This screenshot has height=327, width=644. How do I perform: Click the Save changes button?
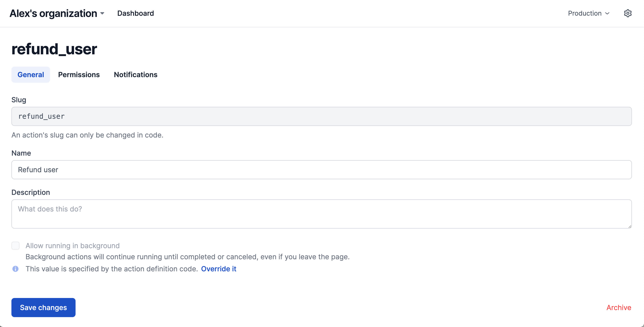[x=43, y=307]
